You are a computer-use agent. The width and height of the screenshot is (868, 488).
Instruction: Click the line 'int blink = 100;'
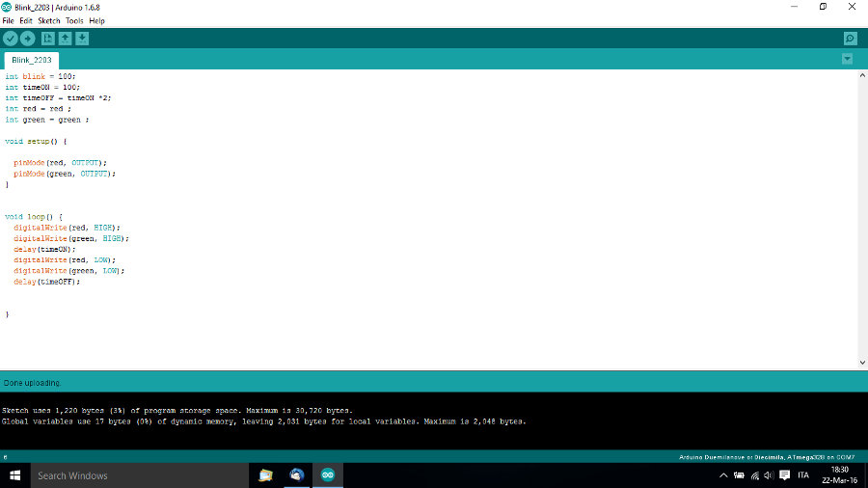click(41, 76)
